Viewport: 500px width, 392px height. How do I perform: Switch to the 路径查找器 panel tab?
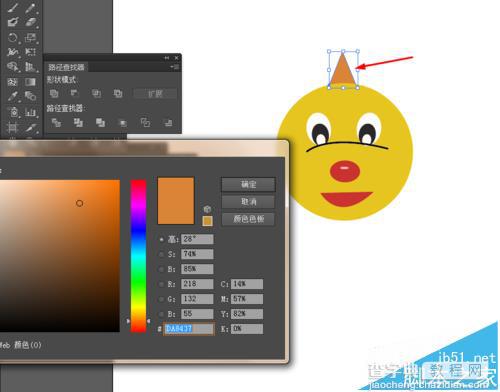pyautogui.click(x=66, y=67)
